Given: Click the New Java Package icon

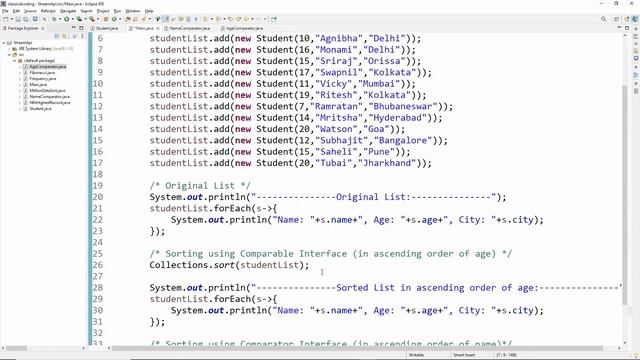Looking at the screenshot, I should (x=106, y=19).
